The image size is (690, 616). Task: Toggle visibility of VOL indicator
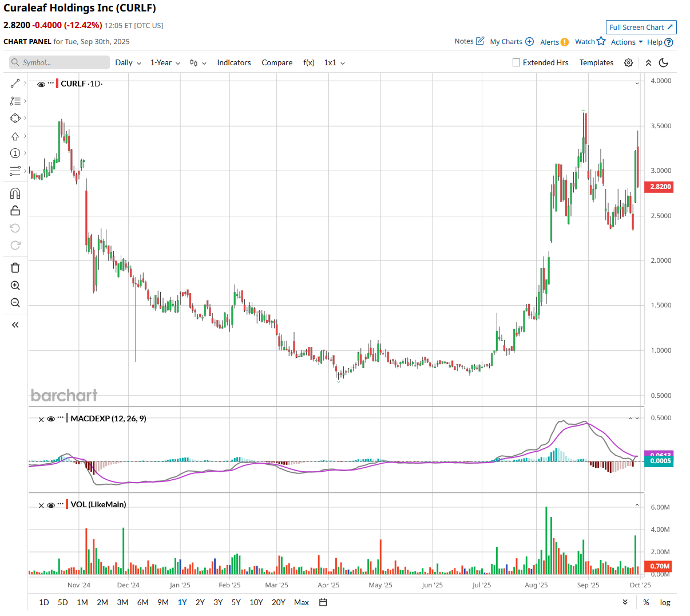(x=51, y=505)
